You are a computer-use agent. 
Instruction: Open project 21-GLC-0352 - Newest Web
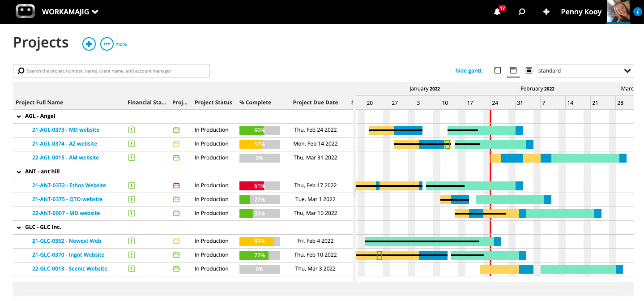coord(66,241)
